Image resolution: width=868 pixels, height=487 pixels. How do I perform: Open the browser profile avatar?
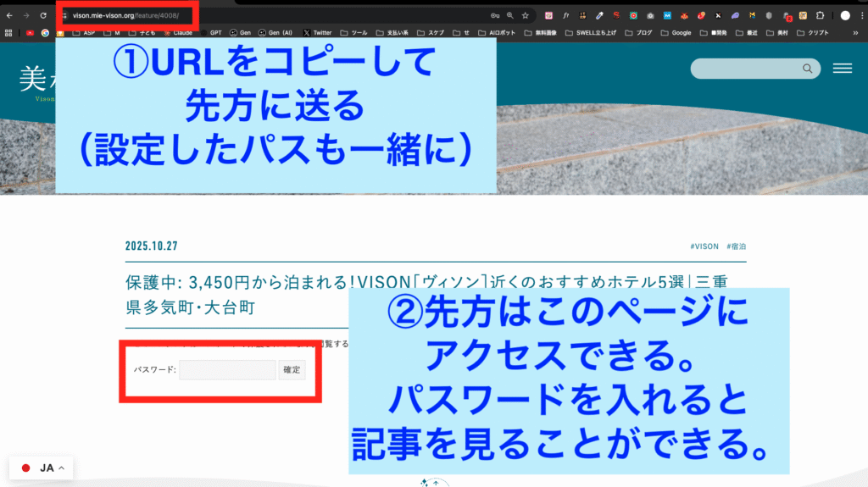(x=844, y=15)
